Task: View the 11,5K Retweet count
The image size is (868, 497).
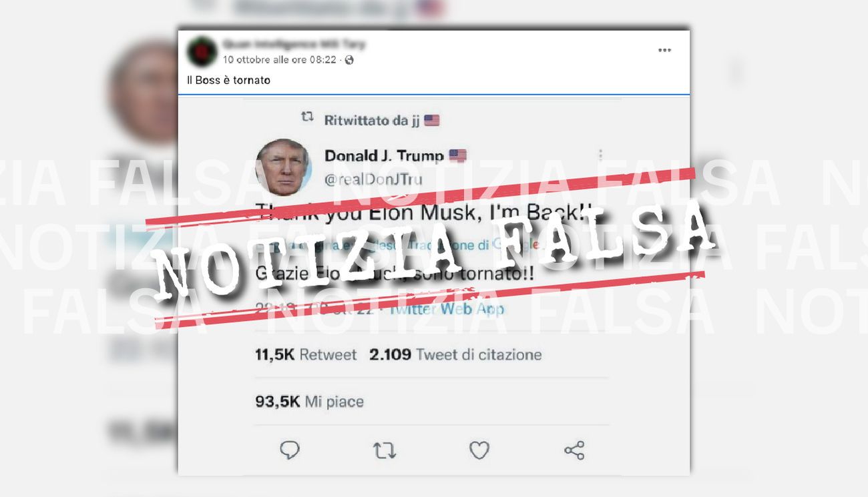Action: click(306, 354)
